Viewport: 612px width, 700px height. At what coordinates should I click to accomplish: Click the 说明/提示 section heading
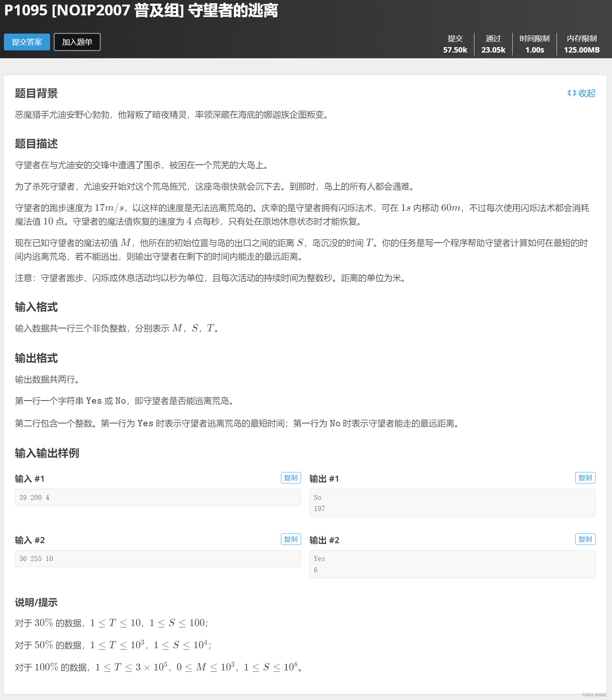pos(36,602)
